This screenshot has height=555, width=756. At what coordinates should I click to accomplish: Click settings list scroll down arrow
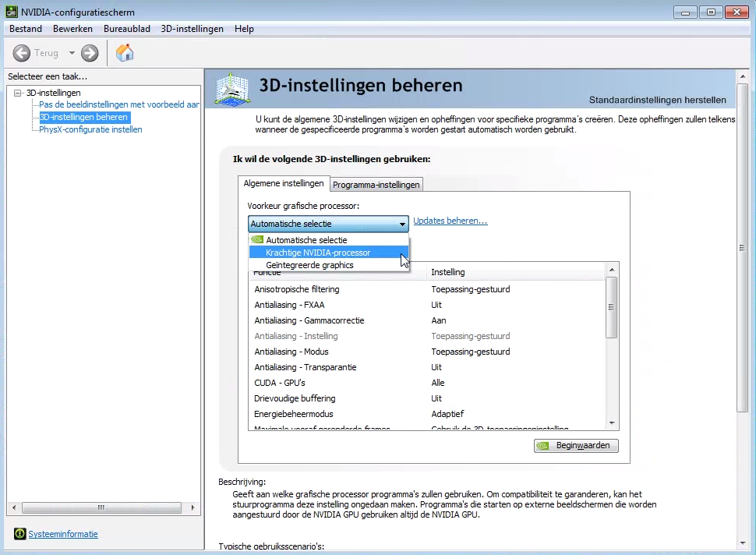612,423
